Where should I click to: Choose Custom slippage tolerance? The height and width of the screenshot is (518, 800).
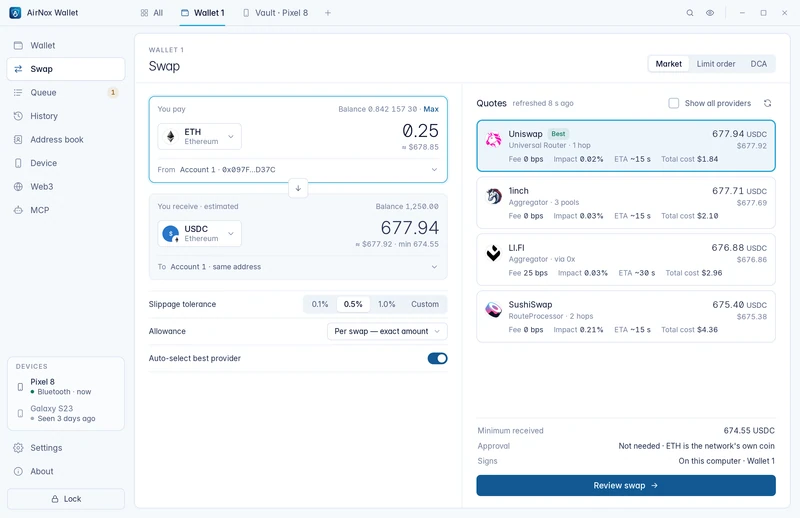point(424,304)
